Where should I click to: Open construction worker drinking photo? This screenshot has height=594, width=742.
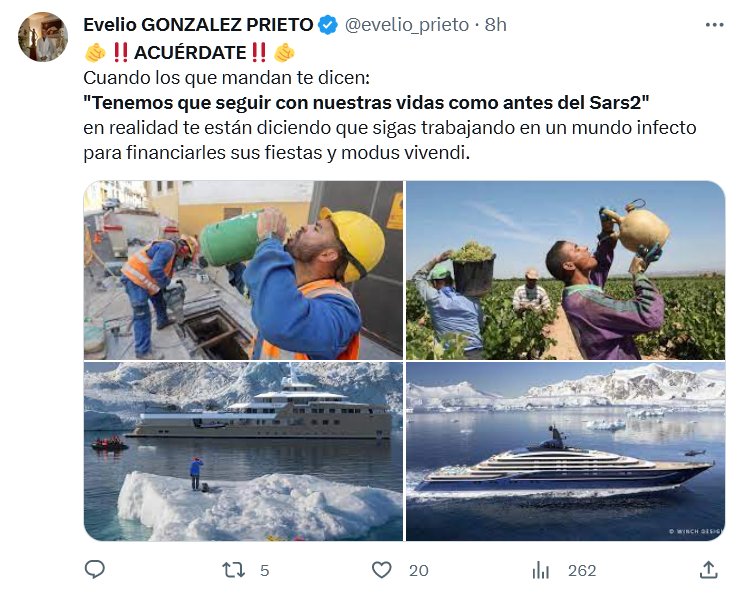pyautogui.click(x=243, y=270)
